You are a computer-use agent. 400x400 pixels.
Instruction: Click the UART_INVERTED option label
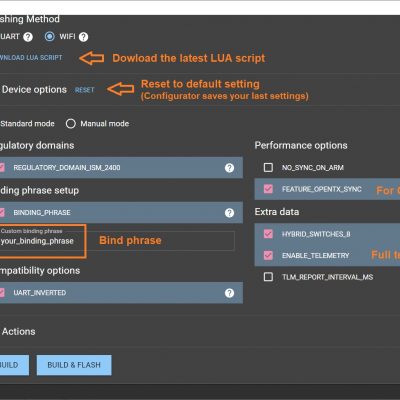pos(40,293)
